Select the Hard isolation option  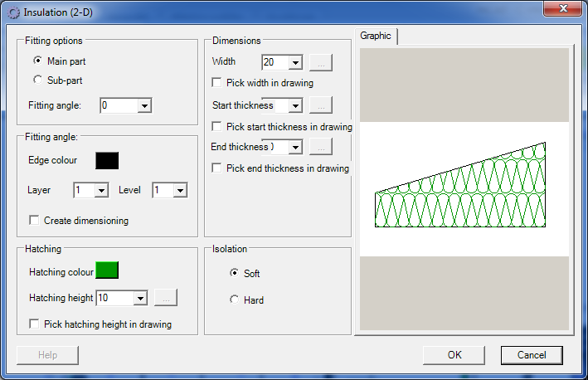pyautogui.click(x=235, y=300)
